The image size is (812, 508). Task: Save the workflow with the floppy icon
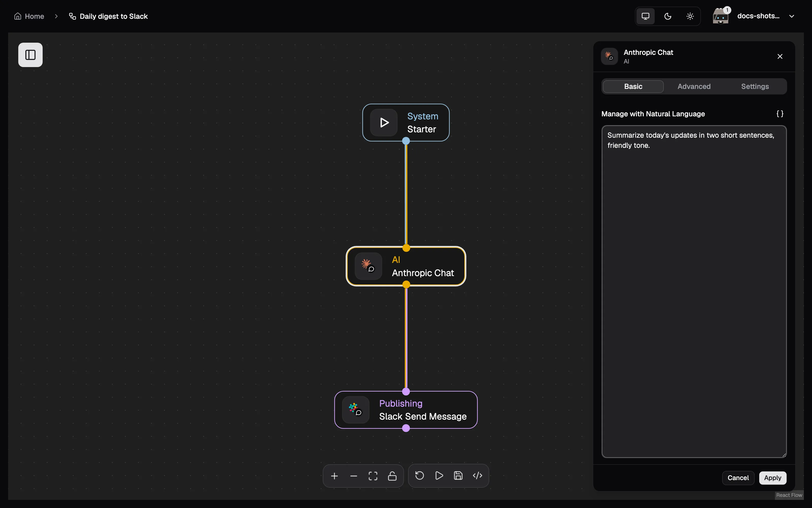tap(458, 475)
